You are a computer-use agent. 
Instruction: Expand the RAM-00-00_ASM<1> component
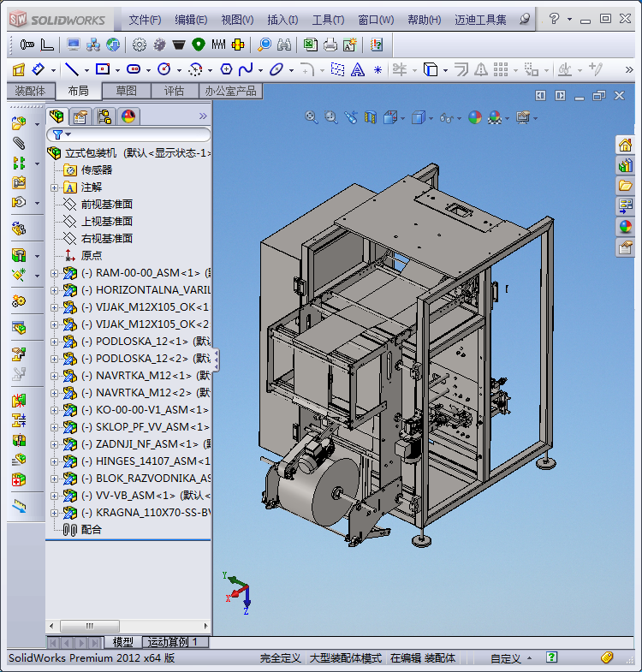click(54, 273)
